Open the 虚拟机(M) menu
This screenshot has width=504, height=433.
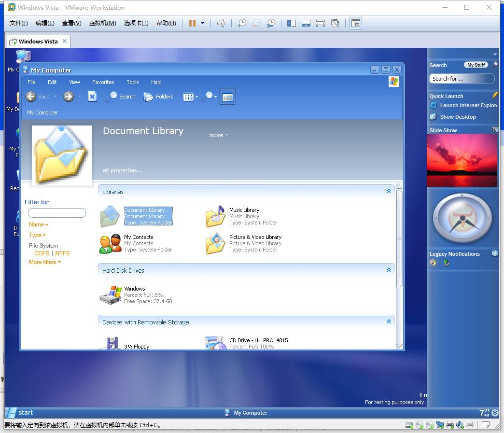pos(102,23)
